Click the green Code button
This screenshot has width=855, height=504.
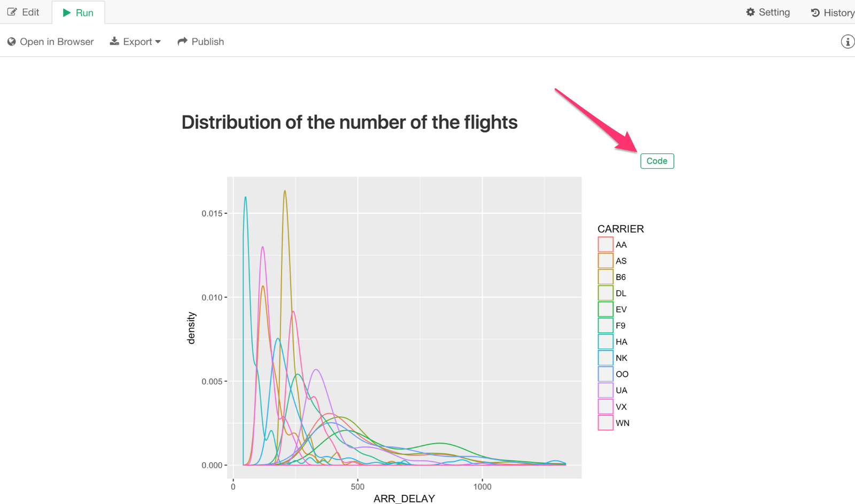[x=657, y=161]
